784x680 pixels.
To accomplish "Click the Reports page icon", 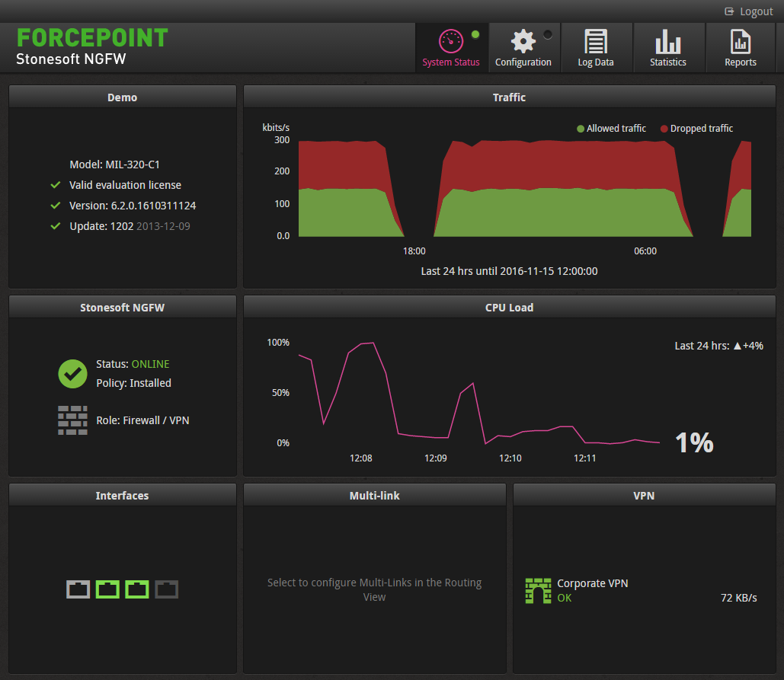I will coord(740,41).
